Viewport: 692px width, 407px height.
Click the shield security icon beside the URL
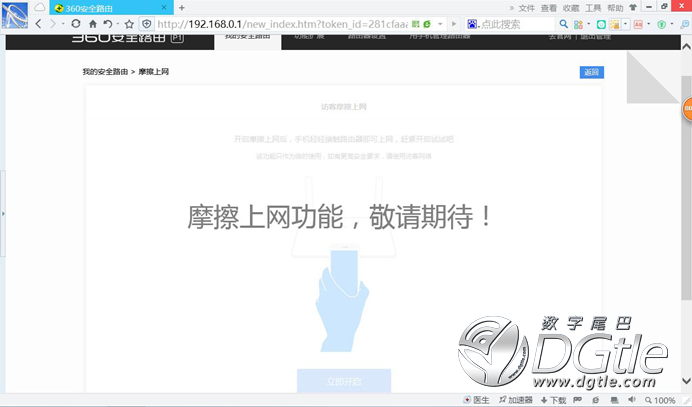click(x=147, y=24)
